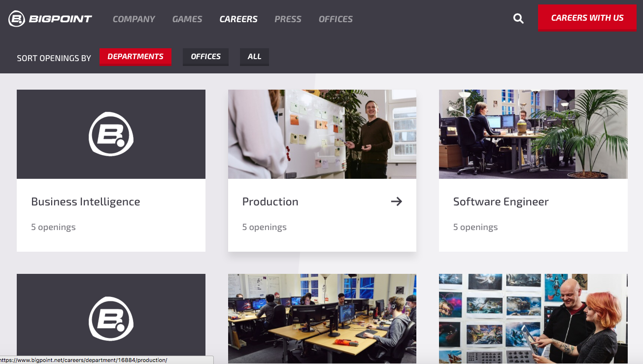Click the red CAREERS WITH US icon button
The height and width of the screenshot is (364, 643).
point(586,18)
